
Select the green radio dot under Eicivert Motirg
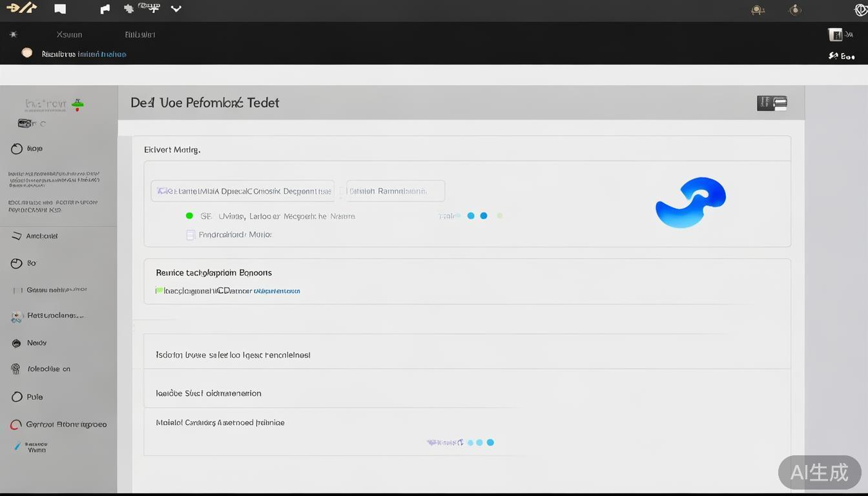[189, 216]
